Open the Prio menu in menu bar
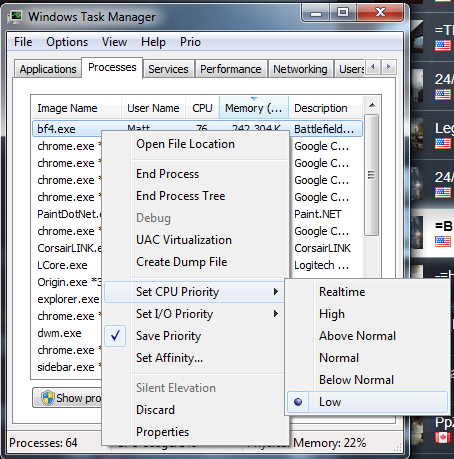This screenshot has width=454, height=459. coord(190,42)
